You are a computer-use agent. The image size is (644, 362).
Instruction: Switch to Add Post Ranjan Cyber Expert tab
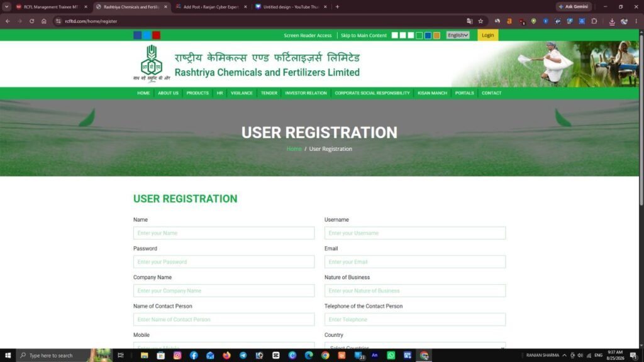(x=211, y=6)
